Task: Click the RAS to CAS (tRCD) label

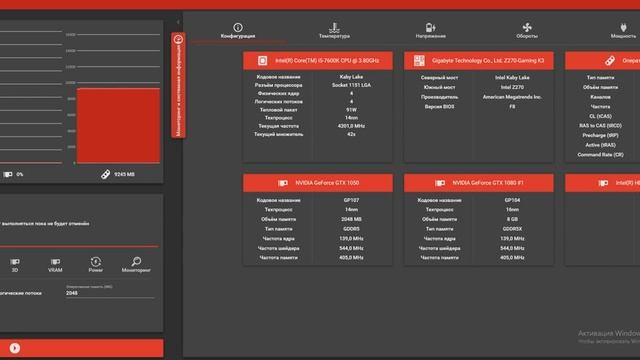Action: [x=600, y=126]
